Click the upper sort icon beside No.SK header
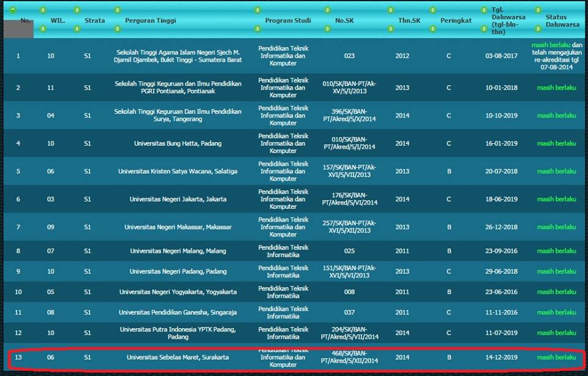Viewport: 588px width, 376px height. click(x=328, y=10)
